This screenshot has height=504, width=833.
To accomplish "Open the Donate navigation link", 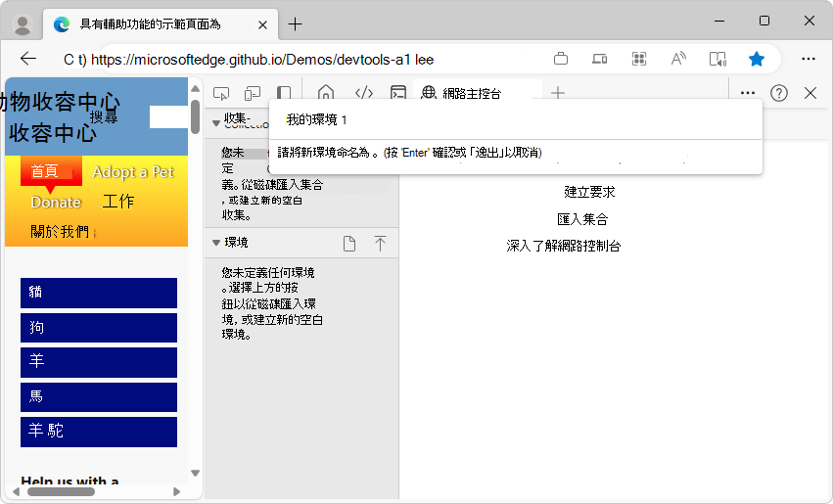I will 56,203.
